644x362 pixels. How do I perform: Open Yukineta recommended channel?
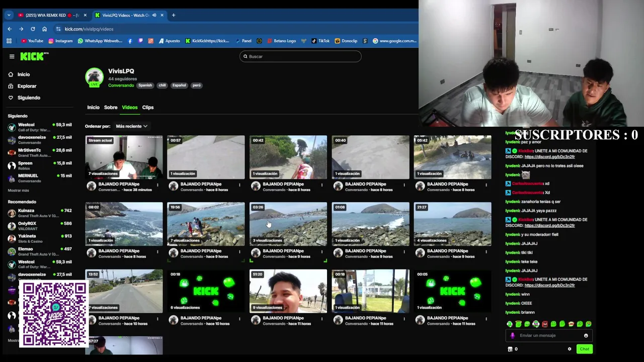click(x=40, y=238)
